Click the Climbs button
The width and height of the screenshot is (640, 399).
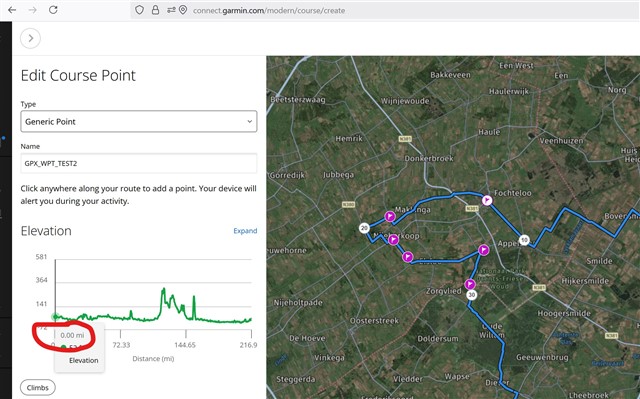click(38, 388)
